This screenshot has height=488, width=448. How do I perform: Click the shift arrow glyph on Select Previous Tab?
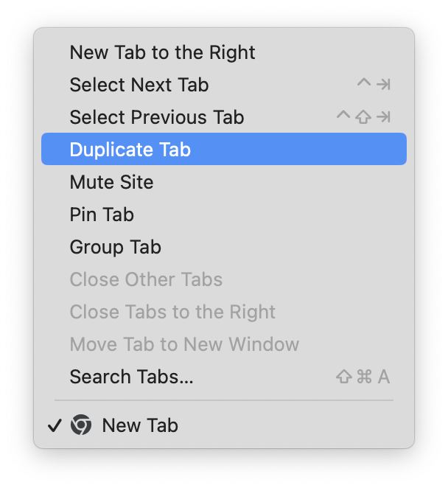(363, 117)
